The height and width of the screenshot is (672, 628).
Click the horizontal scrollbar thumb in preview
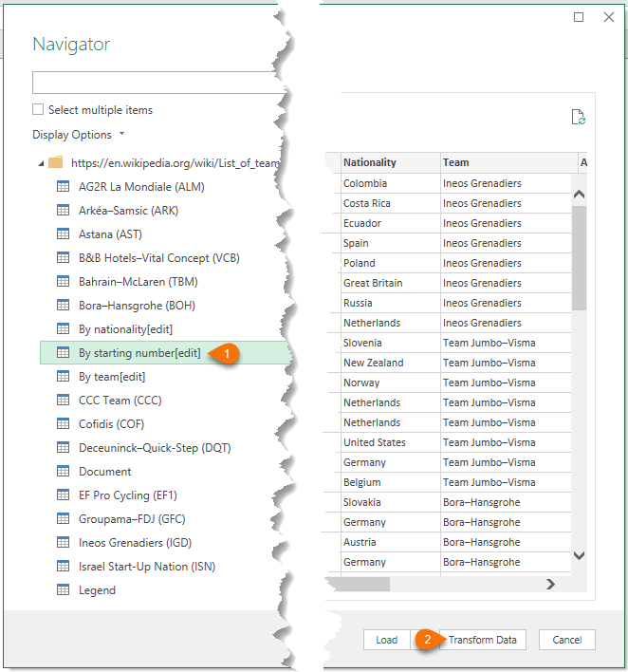click(x=362, y=584)
